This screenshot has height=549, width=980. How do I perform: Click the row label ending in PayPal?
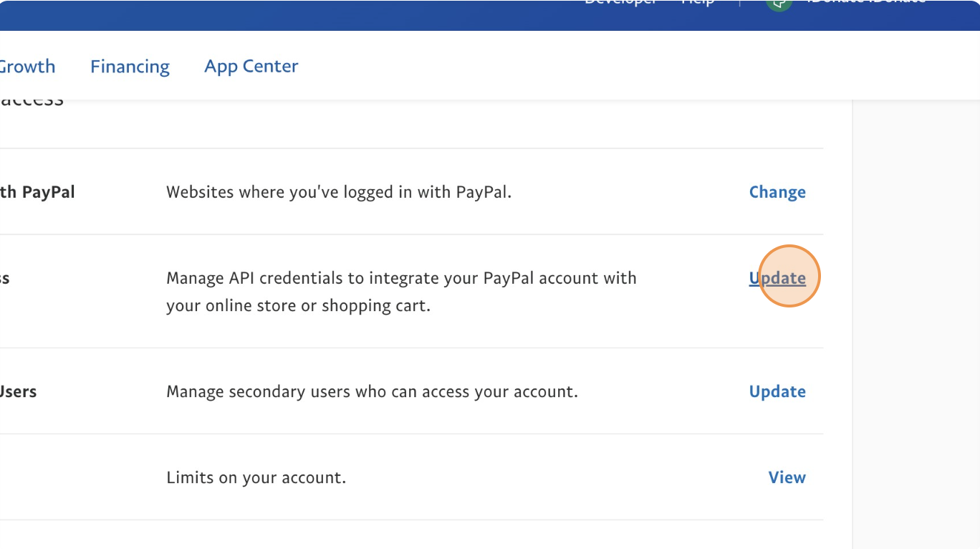click(x=37, y=191)
